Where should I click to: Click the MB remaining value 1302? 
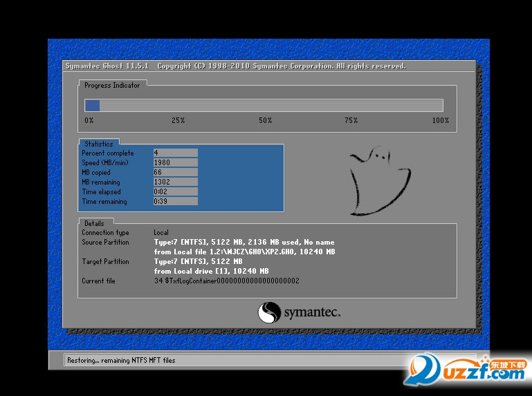(176, 182)
